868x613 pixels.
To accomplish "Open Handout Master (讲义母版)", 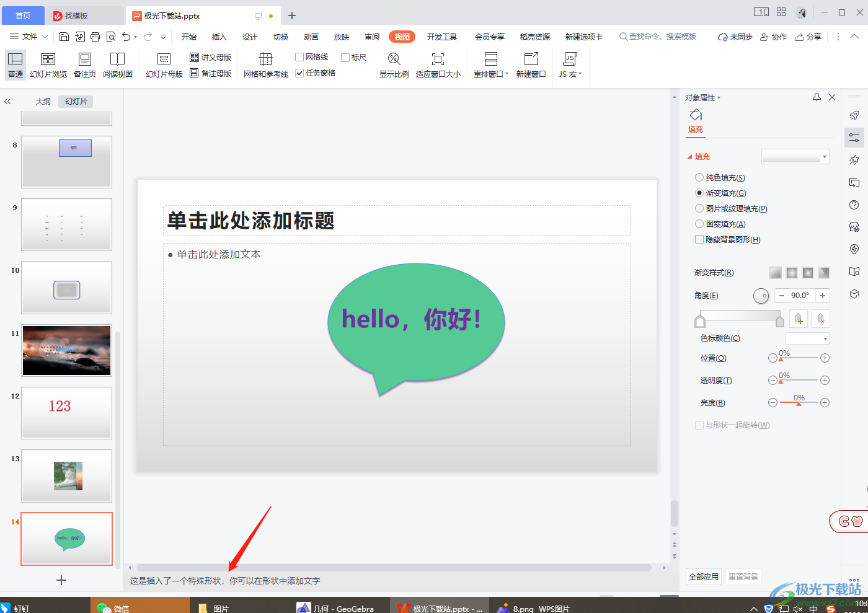I will (x=211, y=57).
